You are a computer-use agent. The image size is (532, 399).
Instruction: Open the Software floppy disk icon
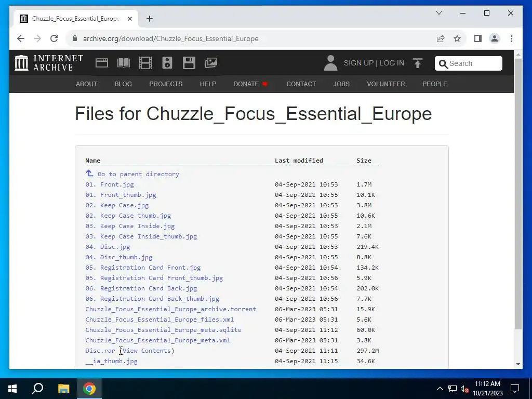point(189,63)
